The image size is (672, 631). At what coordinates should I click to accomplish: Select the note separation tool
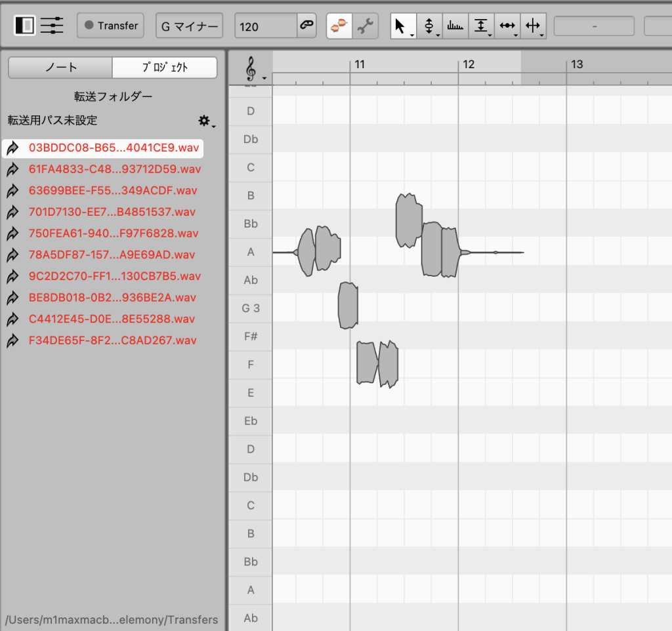533,26
